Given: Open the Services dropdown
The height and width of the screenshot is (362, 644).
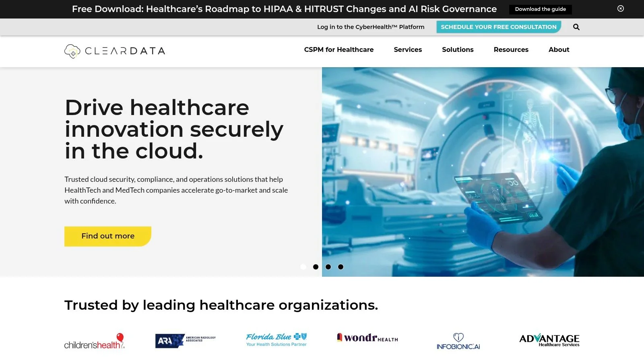Looking at the screenshot, I should click(x=408, y=49).
